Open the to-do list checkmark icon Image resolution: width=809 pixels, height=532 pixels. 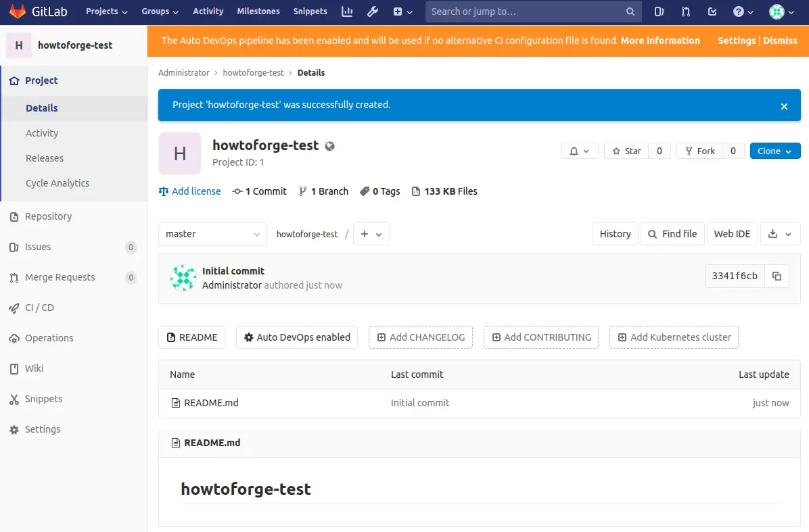tap(712, 11)
